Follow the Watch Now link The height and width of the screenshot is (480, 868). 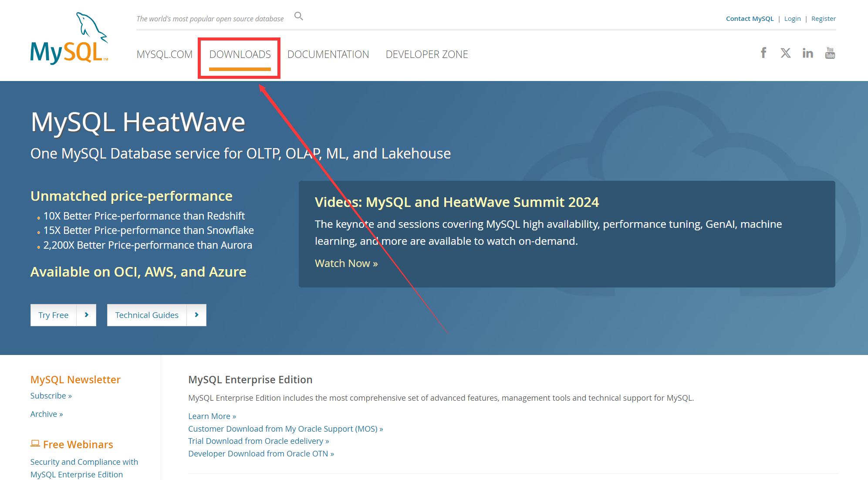click(346, 264)
